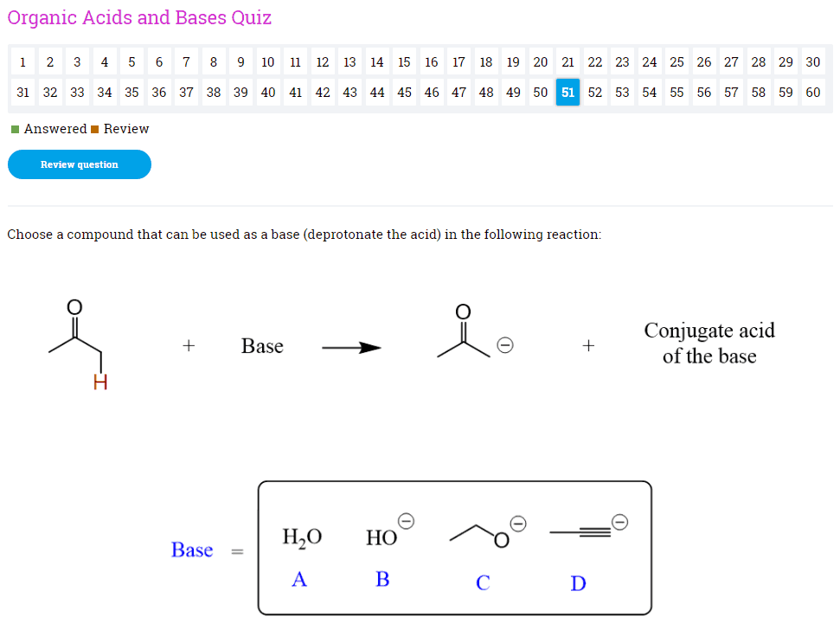Click the Organic Acids and Bases Quiz title

[139, 17]
